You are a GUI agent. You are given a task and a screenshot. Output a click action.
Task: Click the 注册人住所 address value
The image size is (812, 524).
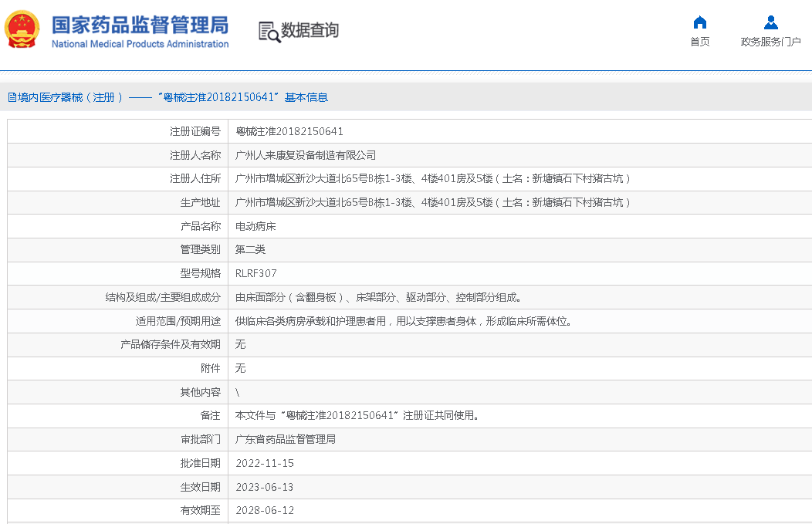click(433, 178)
